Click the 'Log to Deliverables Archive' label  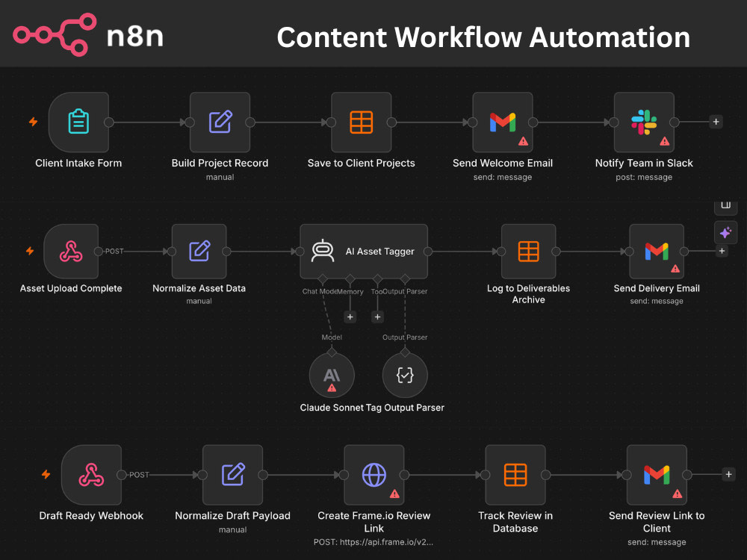pos(528,293)
